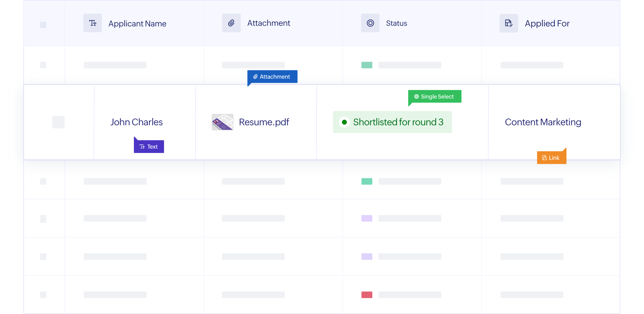Expand status option in the first row
The image size is (644, 314).
409,65
